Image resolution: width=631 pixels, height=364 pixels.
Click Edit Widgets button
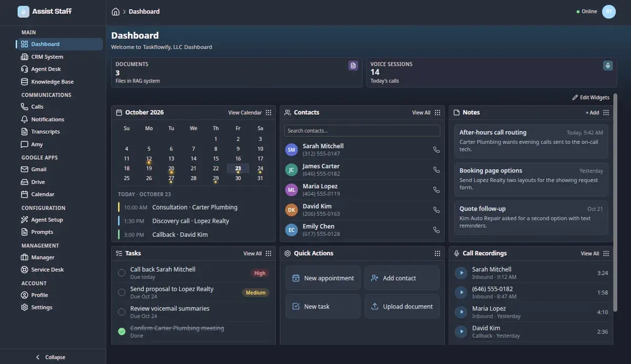(591, 98)
